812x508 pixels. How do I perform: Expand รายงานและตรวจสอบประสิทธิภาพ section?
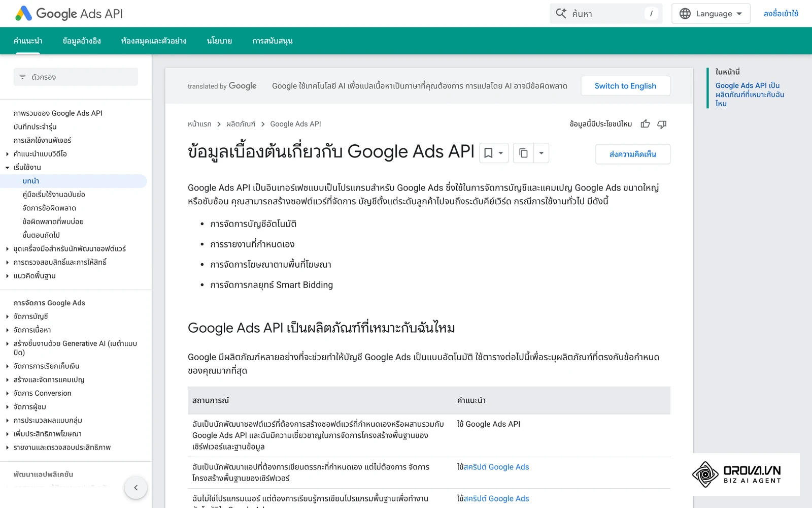[7, 448]
